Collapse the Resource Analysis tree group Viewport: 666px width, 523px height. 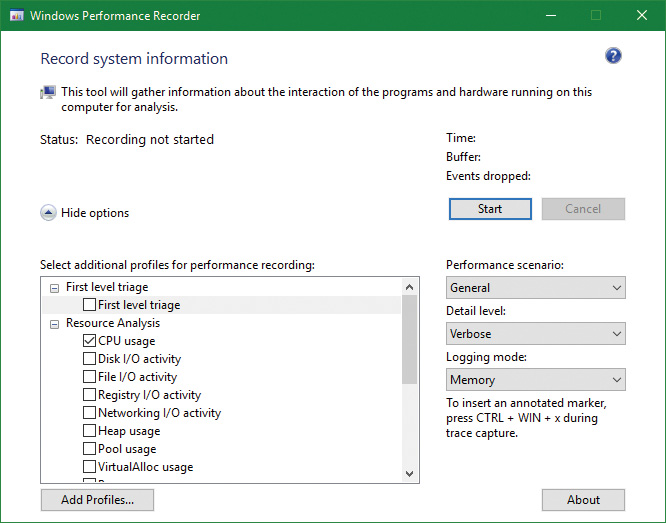(x=53, y=323)
